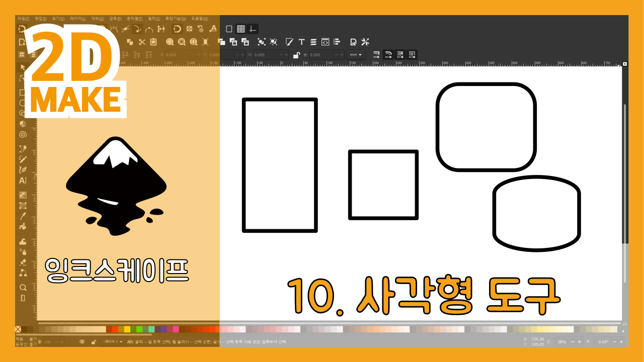The height and width of the screenshot is (362, 644).
Task: Toggle width-height ratio lock
Action: 296,55
